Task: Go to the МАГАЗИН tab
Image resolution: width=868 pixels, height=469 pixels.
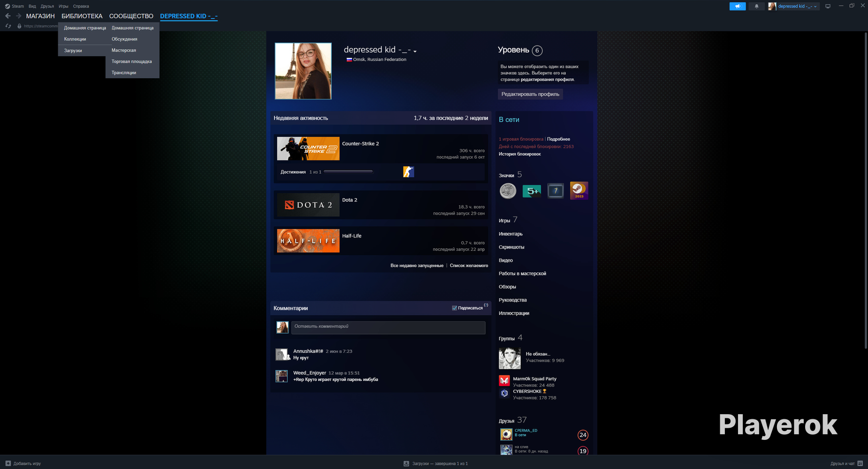Action: [40, 16]
